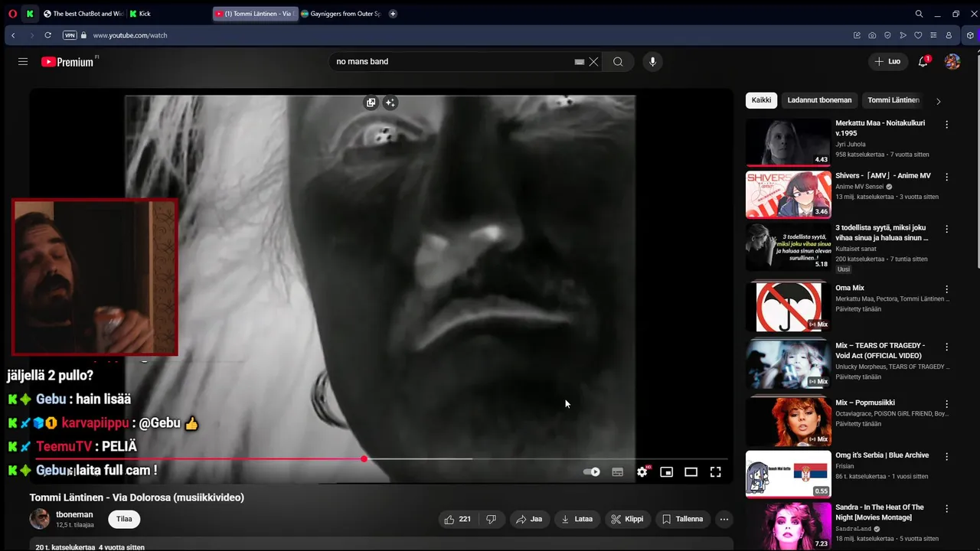980x551 pixels.
Task: Open the notifications bell
Action: tap(923, 61)
